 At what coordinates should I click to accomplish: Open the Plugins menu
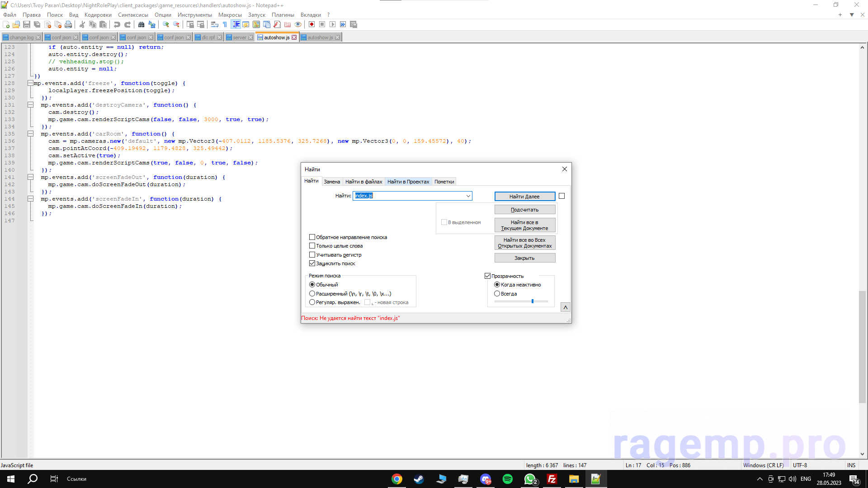point(283,15)
